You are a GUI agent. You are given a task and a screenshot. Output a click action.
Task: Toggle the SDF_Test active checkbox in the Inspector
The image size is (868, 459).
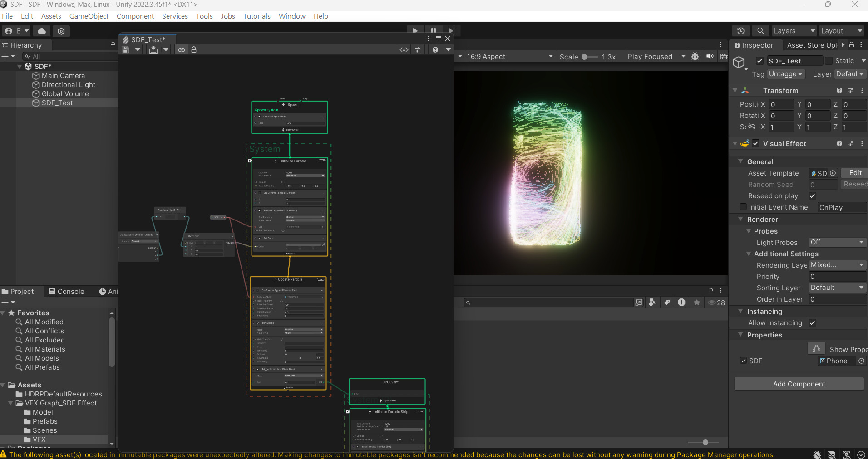(x=759, y=61)
